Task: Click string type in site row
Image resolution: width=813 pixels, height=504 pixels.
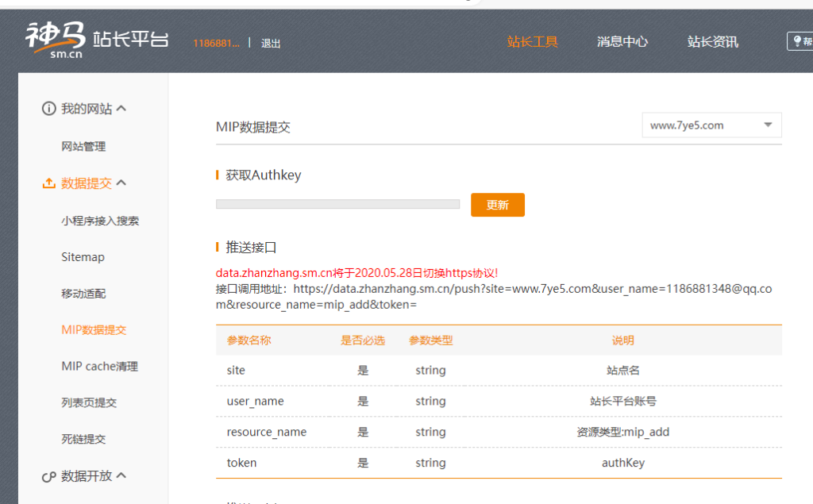Action: point(430,370)
